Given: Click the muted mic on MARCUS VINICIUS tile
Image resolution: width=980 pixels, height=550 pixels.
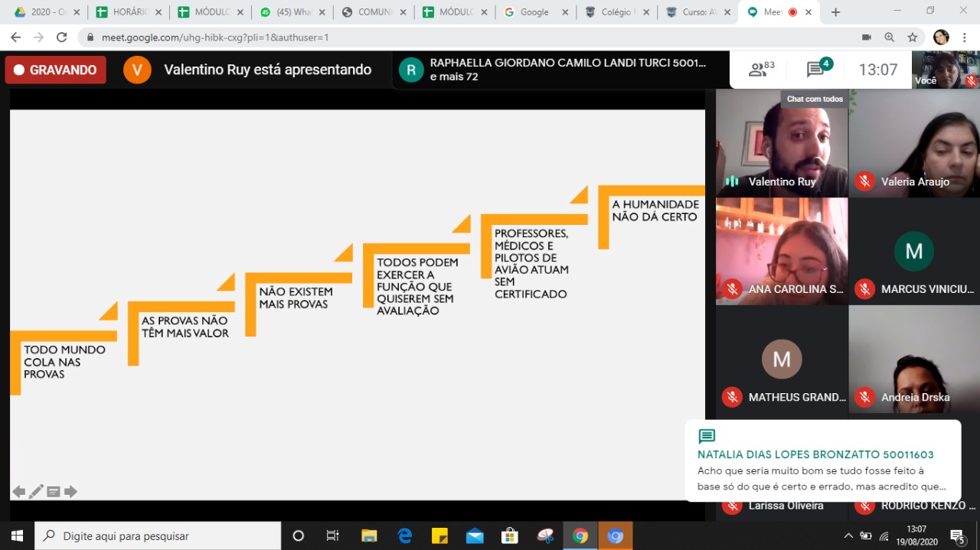Looking at the screenshot, I should point(864,289).
